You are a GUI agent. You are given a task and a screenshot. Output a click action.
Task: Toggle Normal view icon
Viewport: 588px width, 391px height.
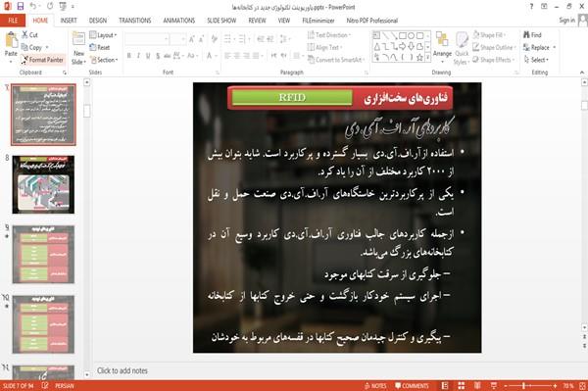pos(445,386)
